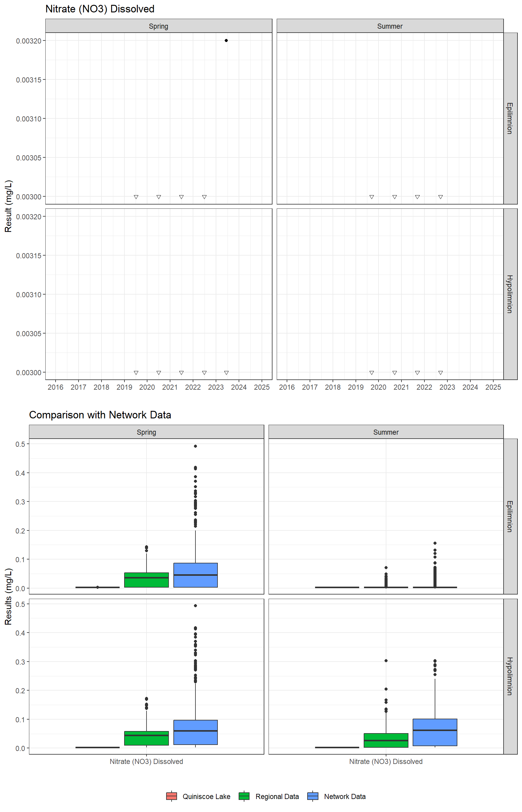This screenshot has height=812, width=522.
Task: Click the 'Nitrate (NO3) Dissolved' chart title at top
Action: 100,9
